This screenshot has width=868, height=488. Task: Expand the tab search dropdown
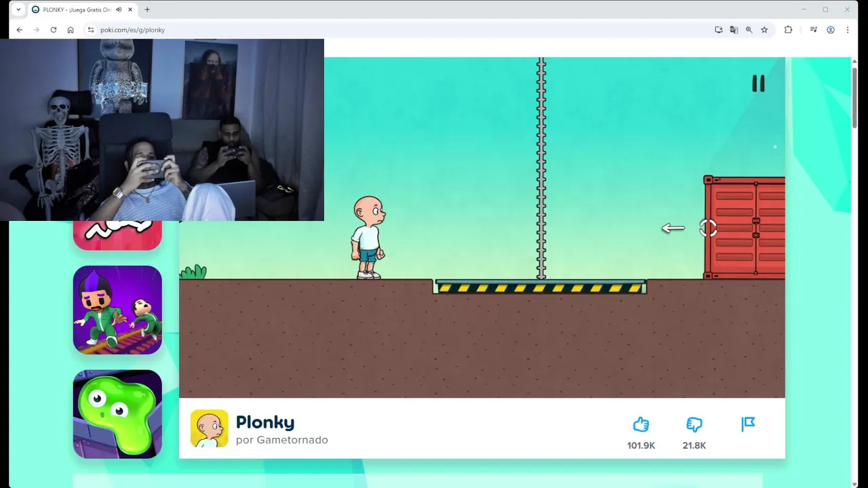[18, 9]
